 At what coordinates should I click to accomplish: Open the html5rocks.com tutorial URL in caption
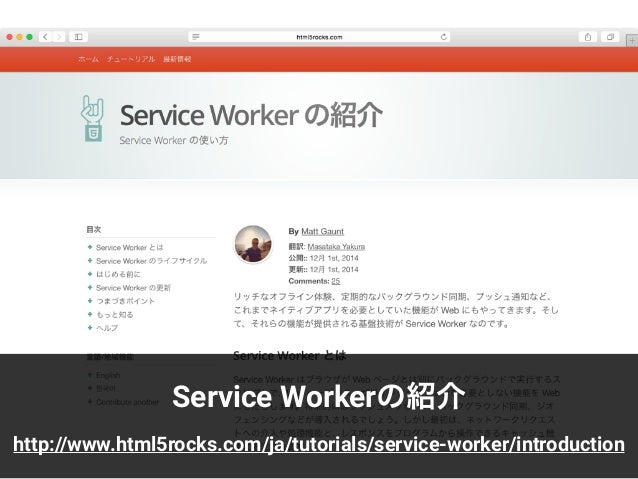pos(319,444)
